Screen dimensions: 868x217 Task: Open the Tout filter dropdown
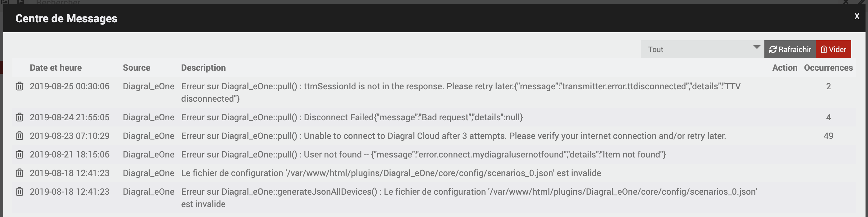[702, 49]
